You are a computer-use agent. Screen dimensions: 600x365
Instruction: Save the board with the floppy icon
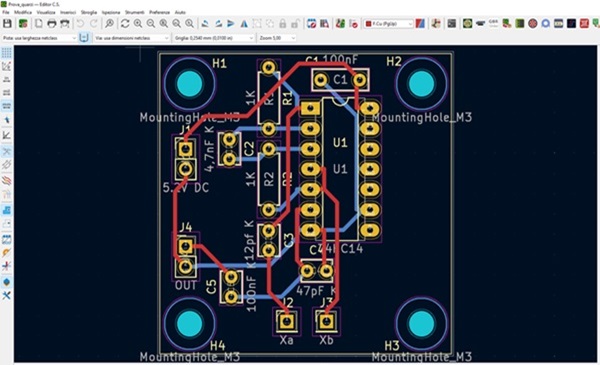(7, 24)
